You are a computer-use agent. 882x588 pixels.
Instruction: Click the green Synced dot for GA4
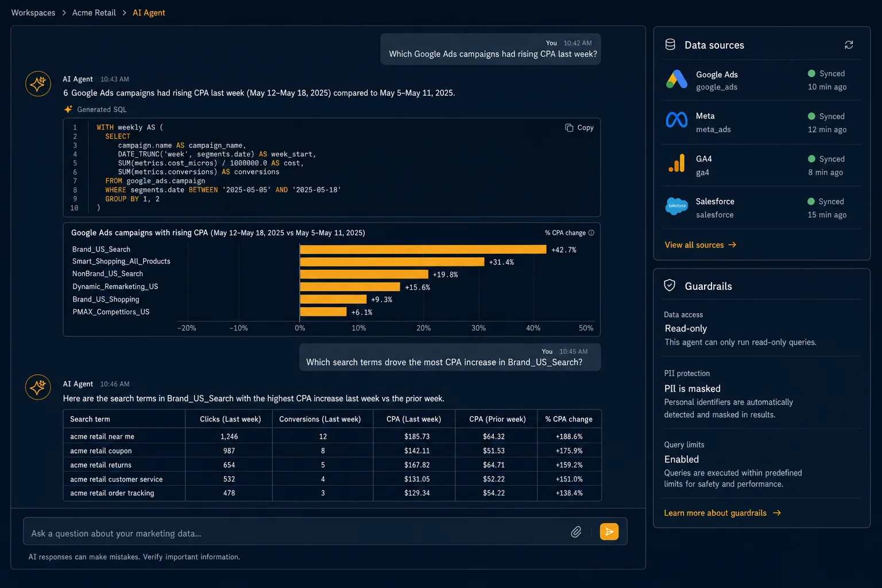pyautogui.click(x=811, y=159)
